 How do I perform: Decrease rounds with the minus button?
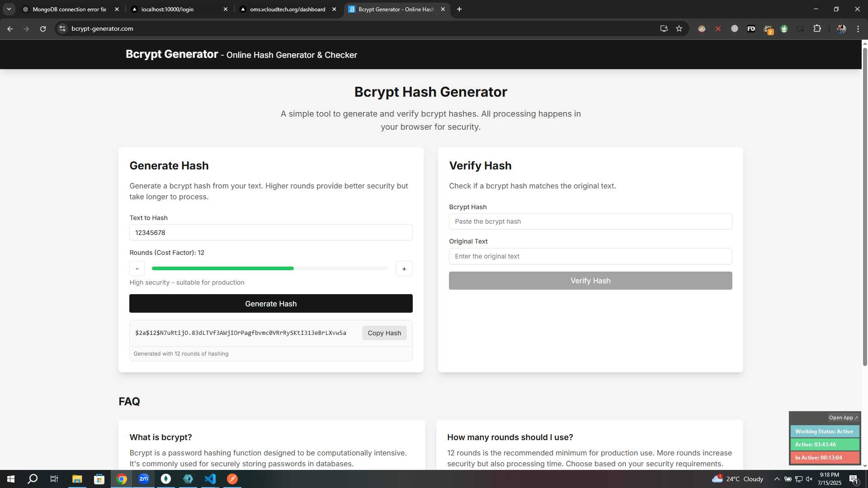point(137,269)
